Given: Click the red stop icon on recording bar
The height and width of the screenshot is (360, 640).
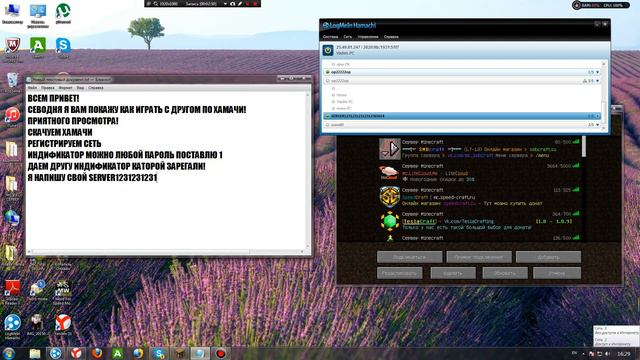Looking at the screenshot, I should pos(256,4).
